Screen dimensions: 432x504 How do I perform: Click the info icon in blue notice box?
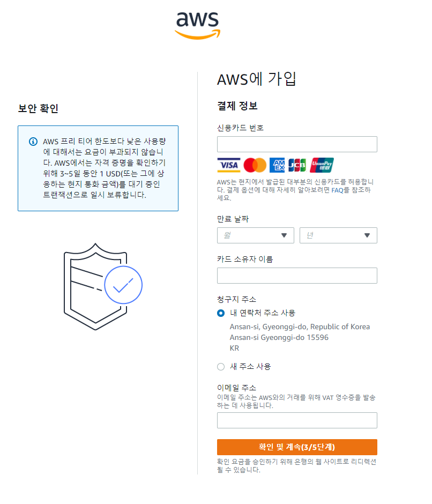tap(33, 142)
